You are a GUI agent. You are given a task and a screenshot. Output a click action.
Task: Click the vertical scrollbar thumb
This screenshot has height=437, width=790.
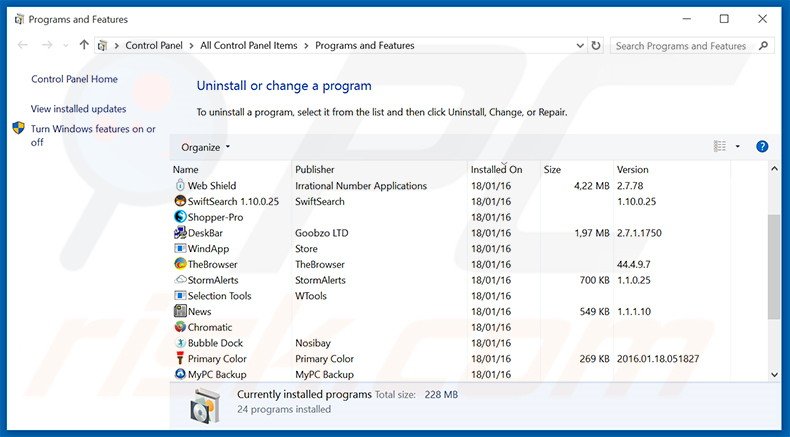click(774, 266)
